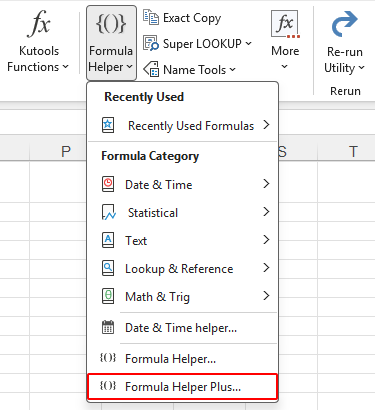Expand the Text submenu arrow
375x410 pixels.
(266, 240)
